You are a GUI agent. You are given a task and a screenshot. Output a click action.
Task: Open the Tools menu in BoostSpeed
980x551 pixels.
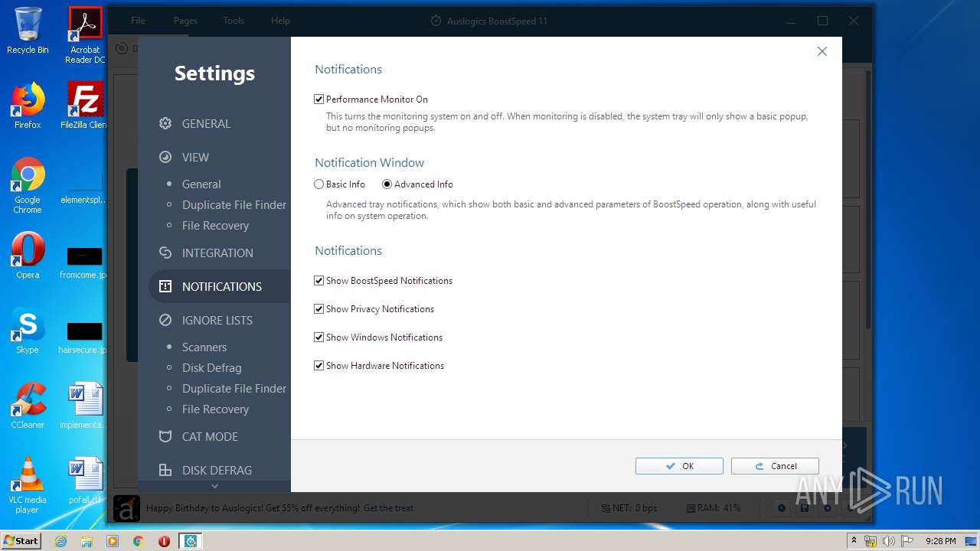coord(234,21)
